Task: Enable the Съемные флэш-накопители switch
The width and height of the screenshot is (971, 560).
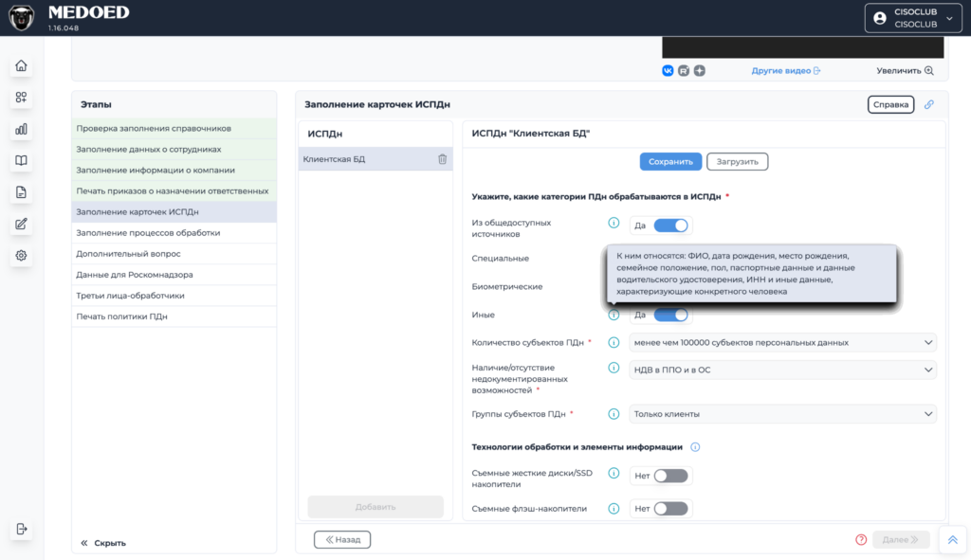Action: pyautogui.click(x=671, y=509)
